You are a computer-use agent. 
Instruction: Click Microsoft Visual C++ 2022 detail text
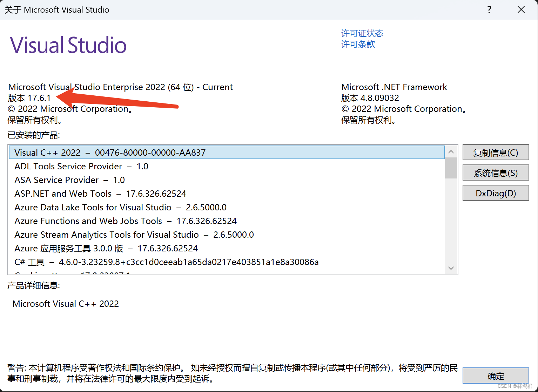[x=66, y=304]
